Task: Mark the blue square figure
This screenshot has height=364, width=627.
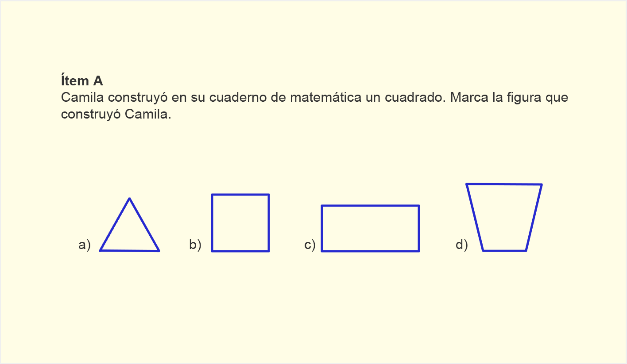Action: [x=240, y=223]
